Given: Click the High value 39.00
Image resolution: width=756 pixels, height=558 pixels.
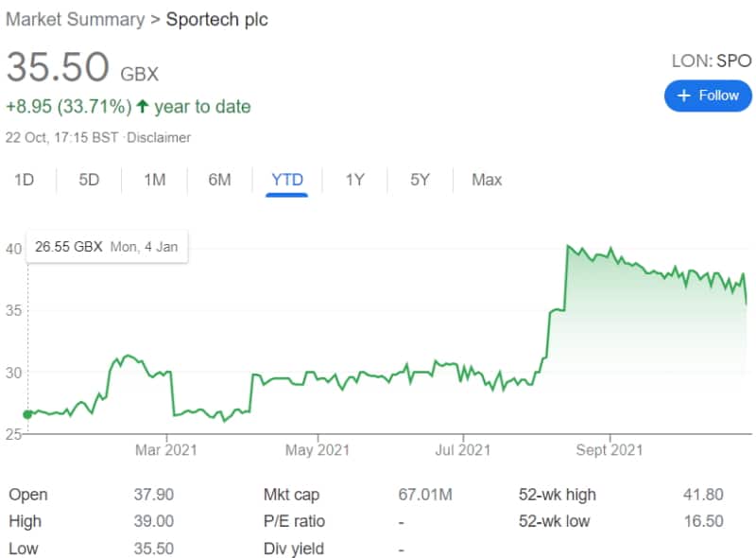Looking at the screenshot, I should click(x=154, y=521).
